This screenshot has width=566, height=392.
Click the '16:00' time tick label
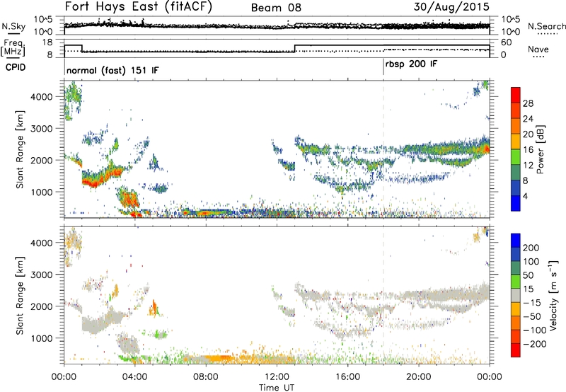(x=347, y=377)
